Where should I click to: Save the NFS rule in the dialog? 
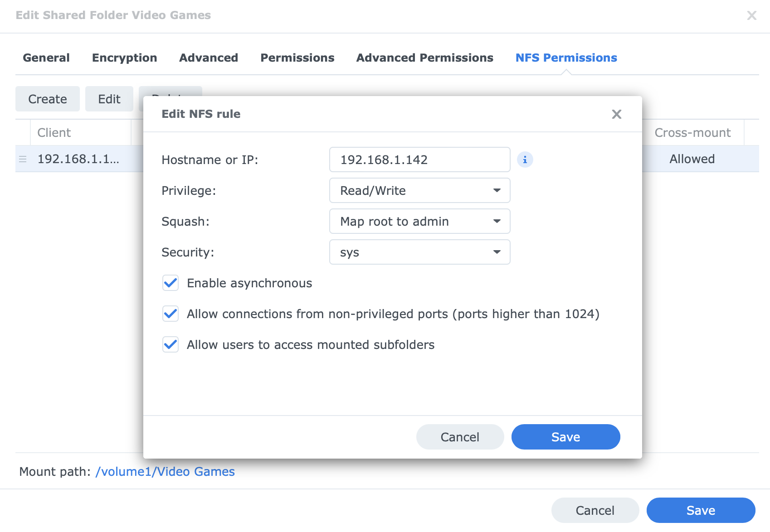click(x=566, y=437)
